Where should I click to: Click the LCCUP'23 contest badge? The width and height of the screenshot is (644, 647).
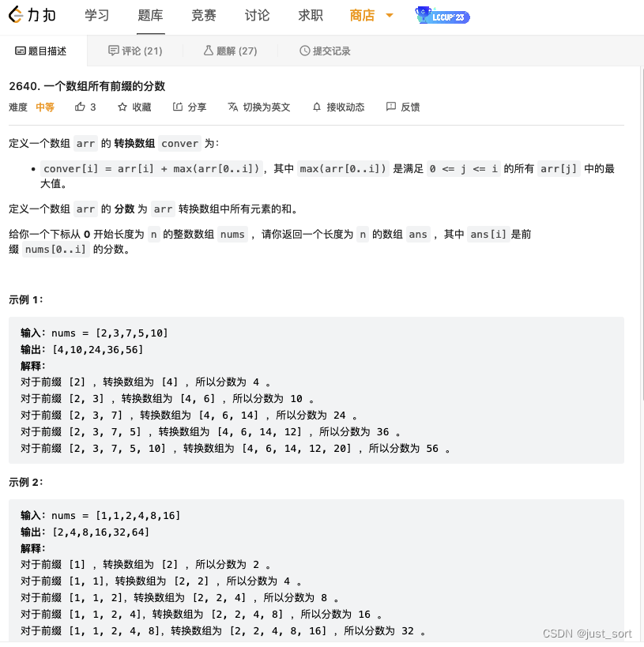tap(441, 15)
